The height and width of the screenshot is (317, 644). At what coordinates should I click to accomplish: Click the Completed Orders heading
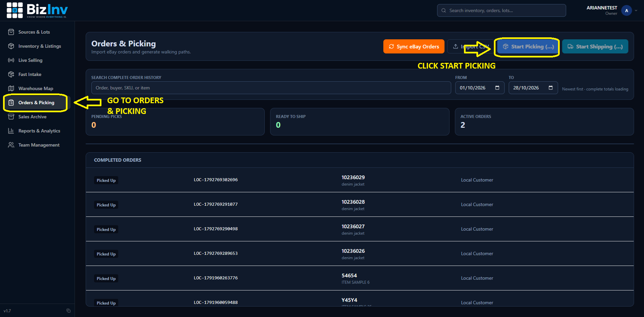(118, 160)
